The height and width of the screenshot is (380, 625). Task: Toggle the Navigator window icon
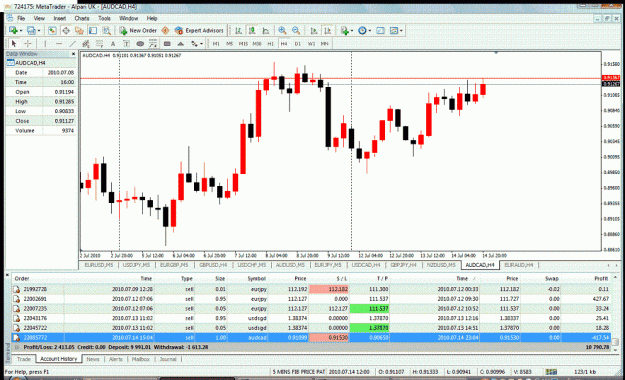[x=79, y=30]
